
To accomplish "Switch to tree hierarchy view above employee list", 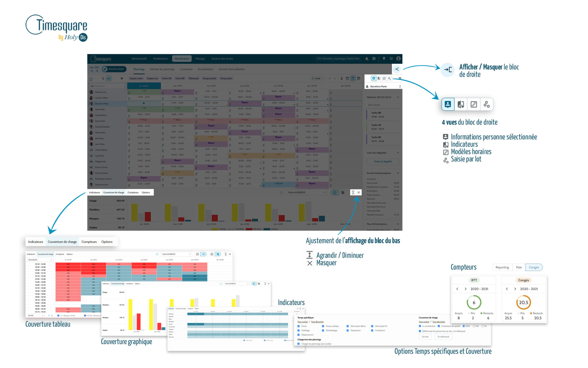I will (103, 78).
